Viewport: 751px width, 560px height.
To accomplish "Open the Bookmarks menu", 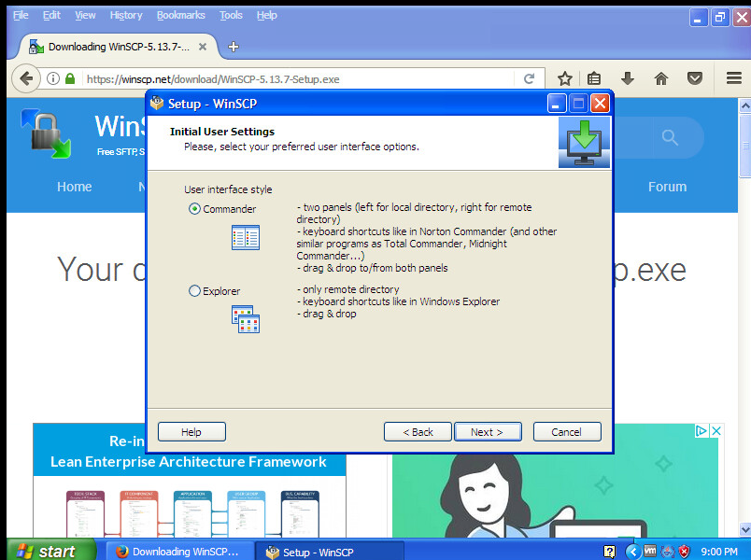I will point(180,15).
